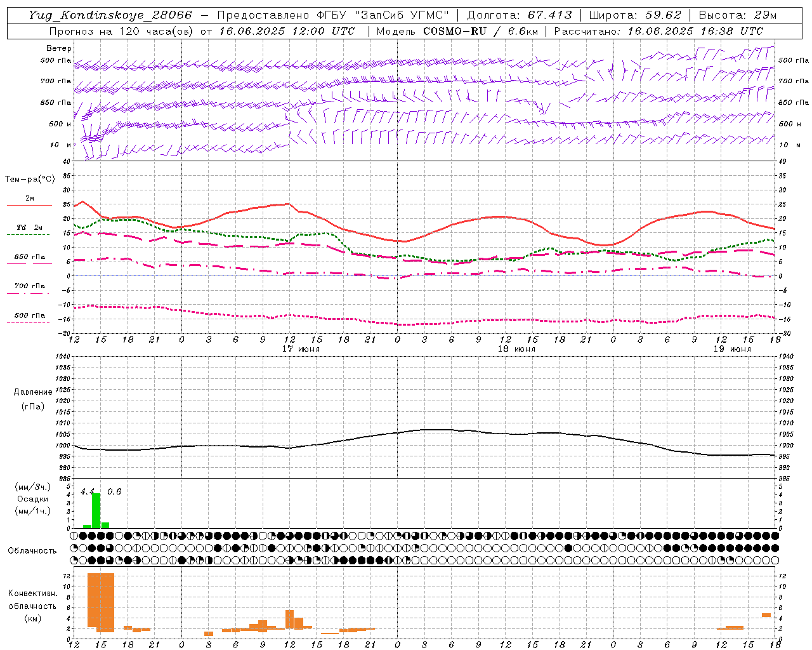The height and width of the screenshot is (650, 812).
Task: Click the green dashed legend line below 'Td 2м'
Action: (x=28, y=235)
